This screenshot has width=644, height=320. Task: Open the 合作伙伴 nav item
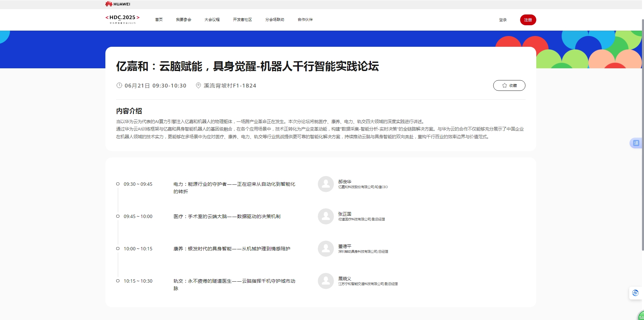(305, 20)
